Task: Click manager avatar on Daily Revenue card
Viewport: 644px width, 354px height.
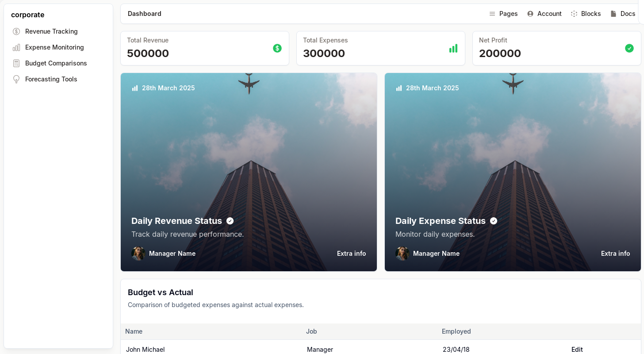Action: [138, 254]
